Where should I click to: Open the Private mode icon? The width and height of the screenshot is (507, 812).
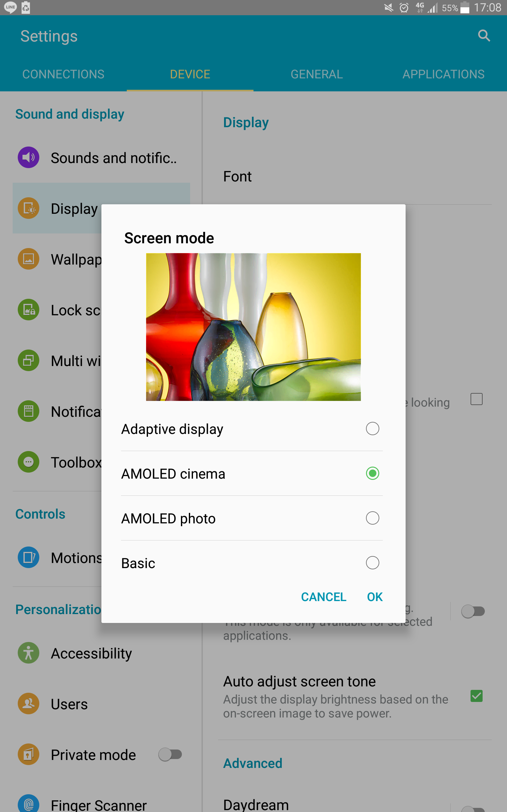(x=29, y=754)
